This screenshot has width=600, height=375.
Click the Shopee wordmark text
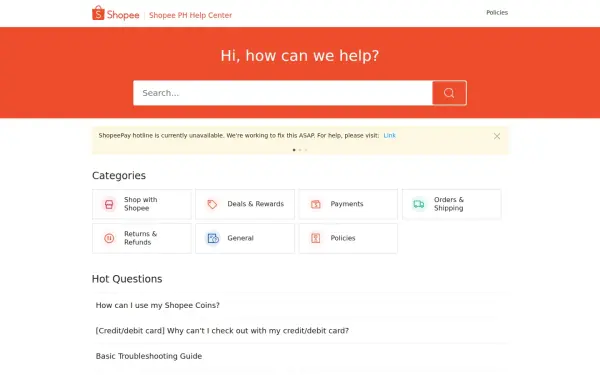coord(123,15)
